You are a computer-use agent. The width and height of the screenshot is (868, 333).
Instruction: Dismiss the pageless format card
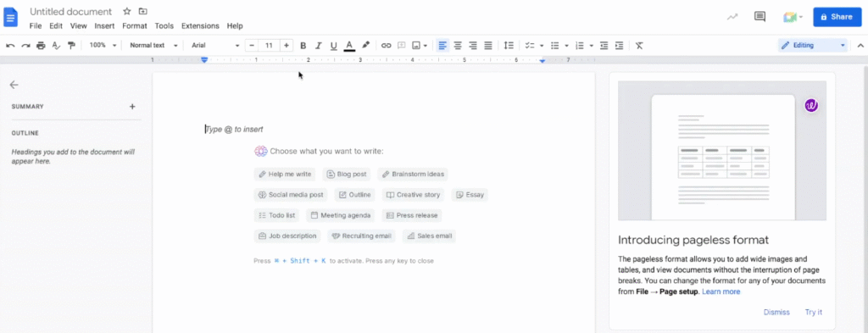(776, 312)
